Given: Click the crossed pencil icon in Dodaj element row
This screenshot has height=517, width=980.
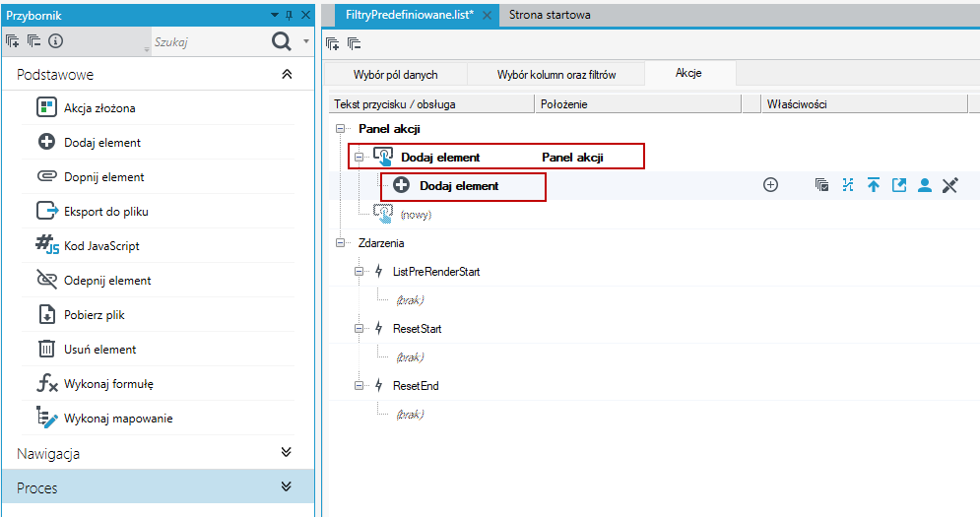Looking at the screenshot, I should 950,185.
